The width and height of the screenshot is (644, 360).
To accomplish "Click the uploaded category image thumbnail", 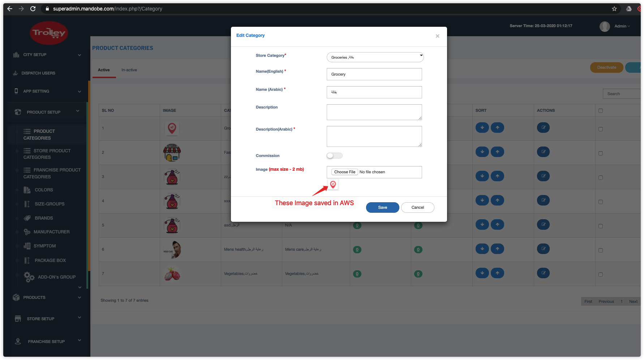I will click(x=333, y=185).
